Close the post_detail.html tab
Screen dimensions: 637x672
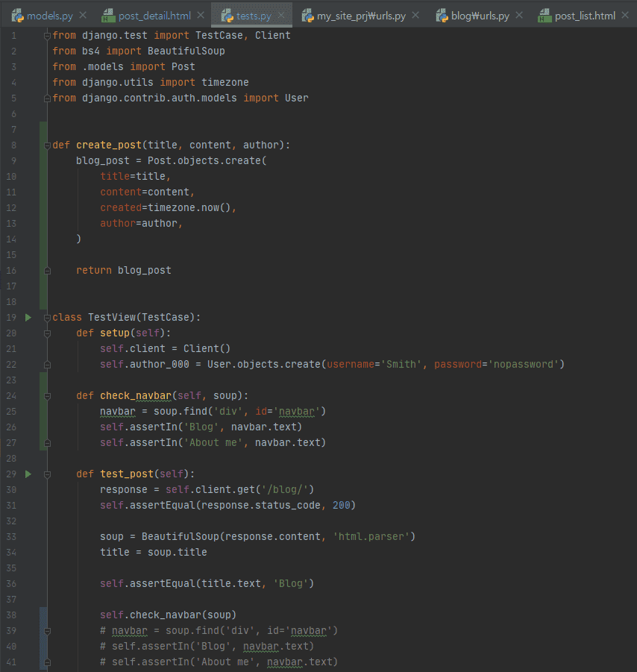201,16
